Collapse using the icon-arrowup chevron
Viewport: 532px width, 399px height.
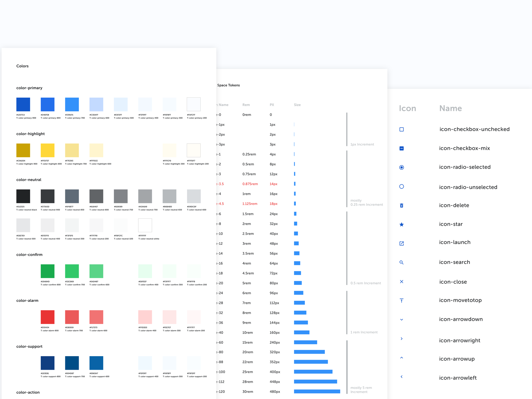tap(401, 358)
